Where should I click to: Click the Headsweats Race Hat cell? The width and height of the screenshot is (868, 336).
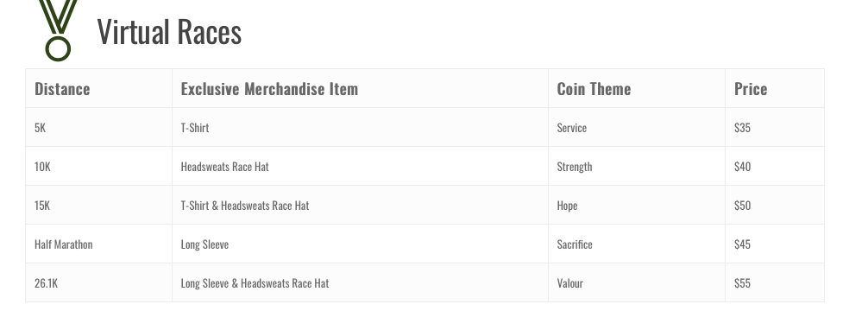(x=360, y=167)
